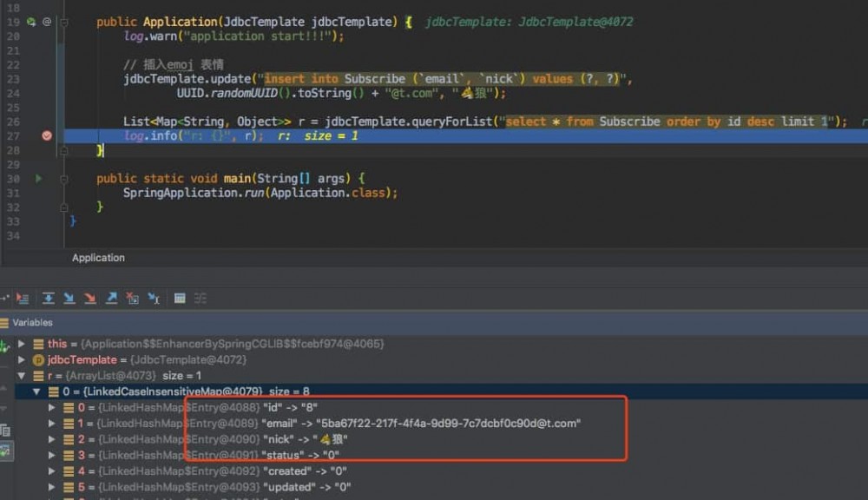Click the Show Execution Point icon

(22, 298)
